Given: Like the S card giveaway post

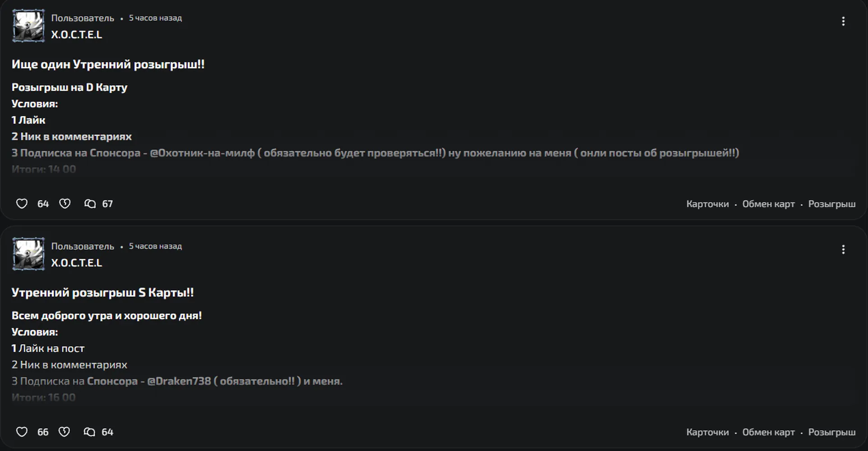Looking at the screenshot, I should [22, 432].
